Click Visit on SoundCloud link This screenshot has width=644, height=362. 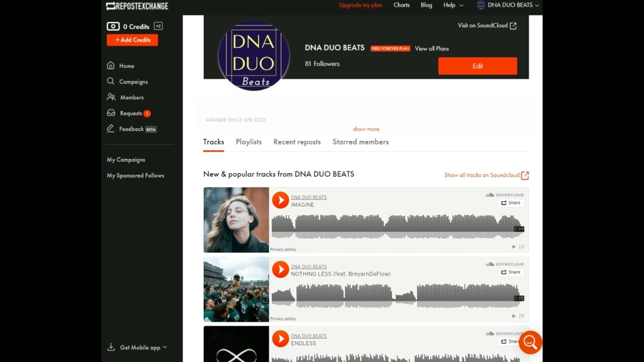pos(482,26)
